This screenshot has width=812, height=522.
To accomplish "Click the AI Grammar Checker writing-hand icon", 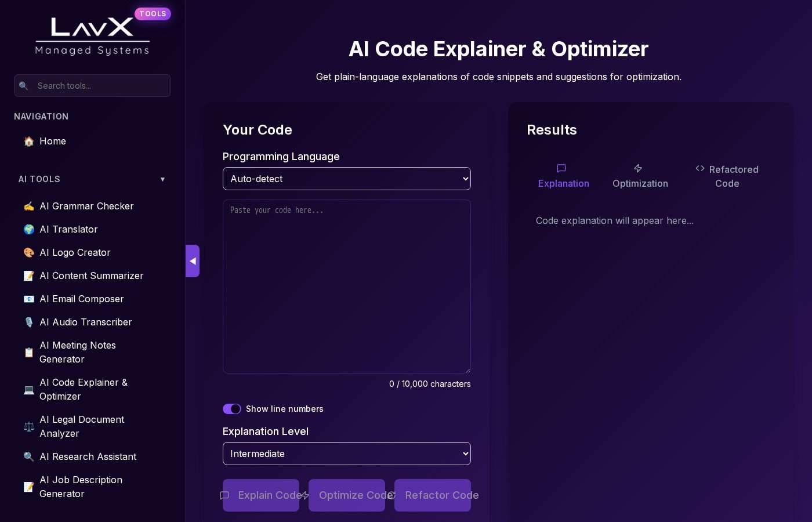I will pos(29,206).
